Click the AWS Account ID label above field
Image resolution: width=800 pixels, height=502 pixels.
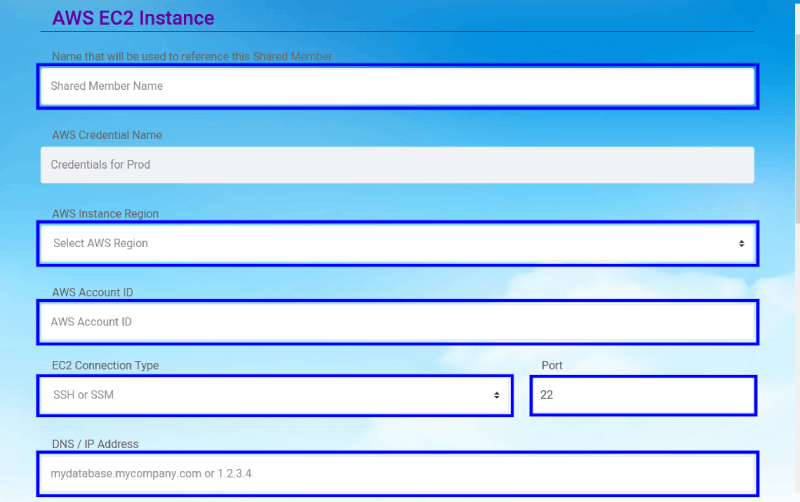pyautogui.click(x=92, y=292)
